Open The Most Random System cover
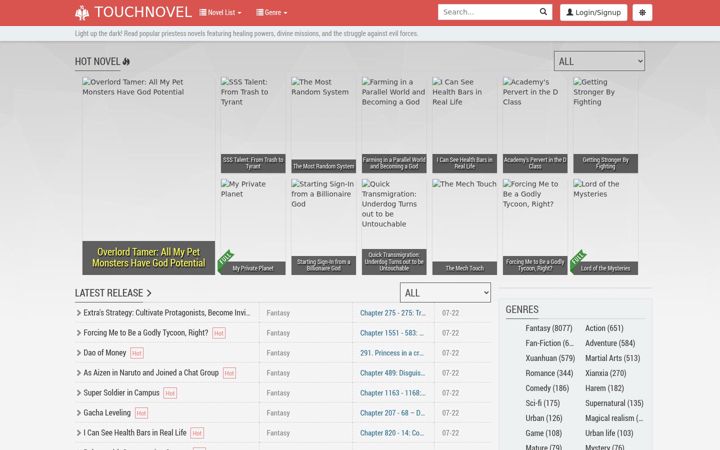Viewport: 720px width, 450px height. click(x=324, y=125)
